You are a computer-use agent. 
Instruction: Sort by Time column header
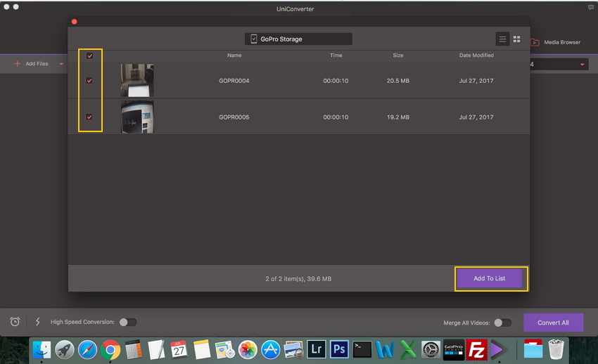336,56
